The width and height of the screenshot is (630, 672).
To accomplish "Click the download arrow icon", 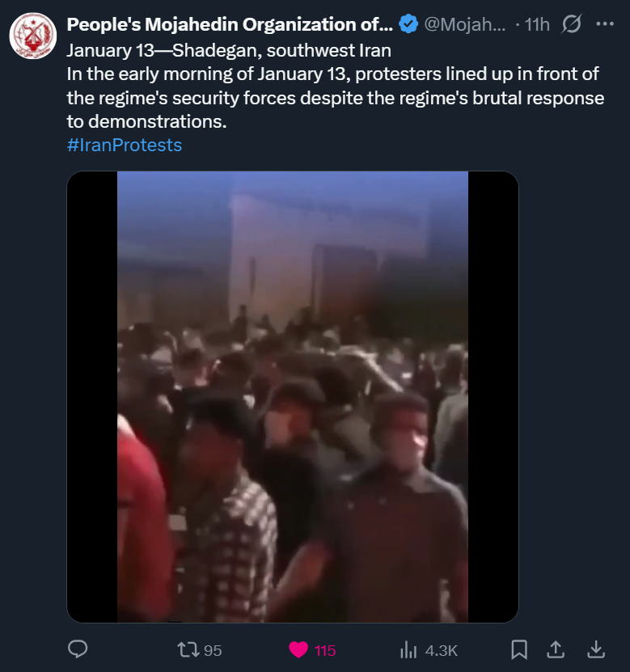I will (x=596, y=649).
